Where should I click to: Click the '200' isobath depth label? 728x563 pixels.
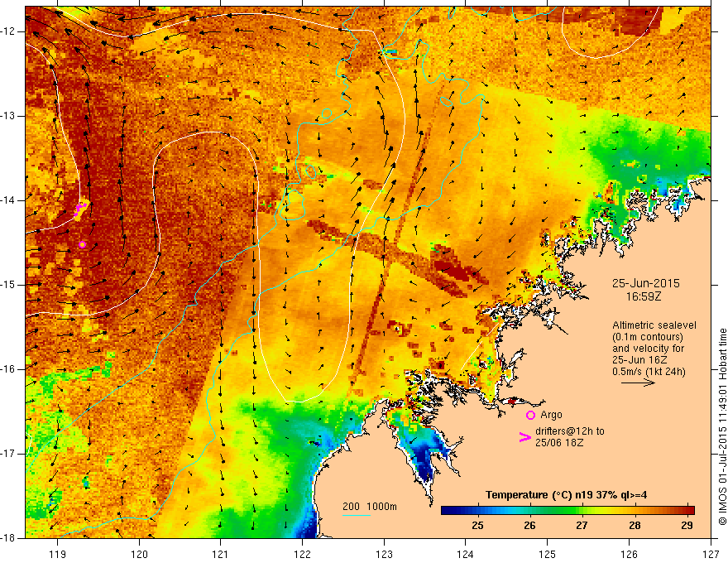[351, 507]
